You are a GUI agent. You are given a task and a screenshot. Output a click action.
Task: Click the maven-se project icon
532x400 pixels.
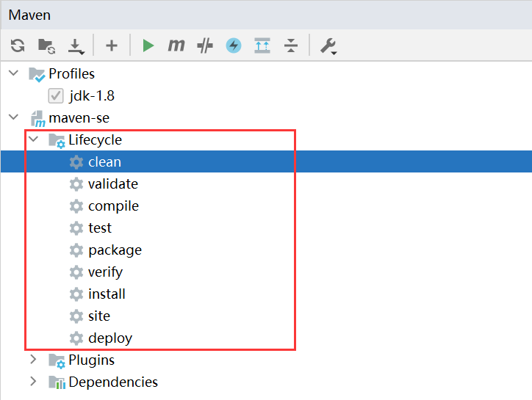tap(37, 119)
